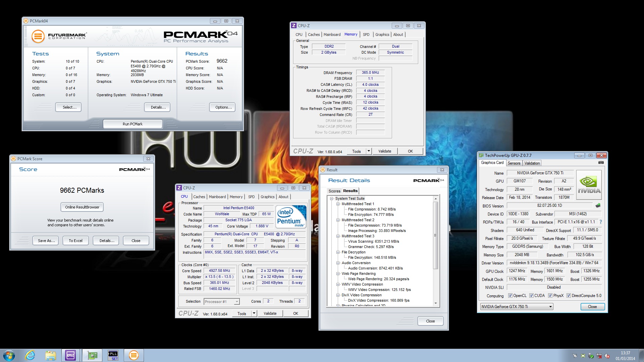This screenshot has width=644, height=362.
Task: Click the PCMark04 window title bar icon
Action: pyautogui.click(x=26, y=21)
